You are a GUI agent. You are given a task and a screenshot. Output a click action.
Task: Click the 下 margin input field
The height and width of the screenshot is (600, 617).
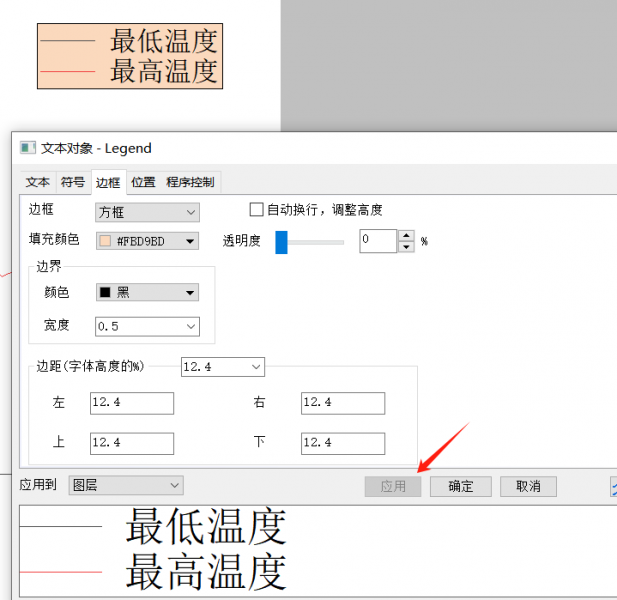tap(343, 443)
